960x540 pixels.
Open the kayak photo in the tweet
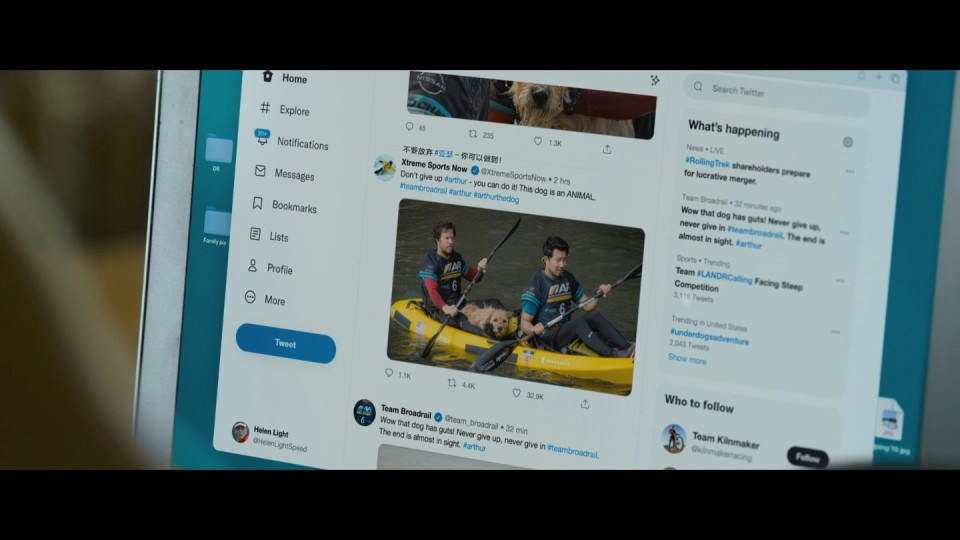coord(514,297)
